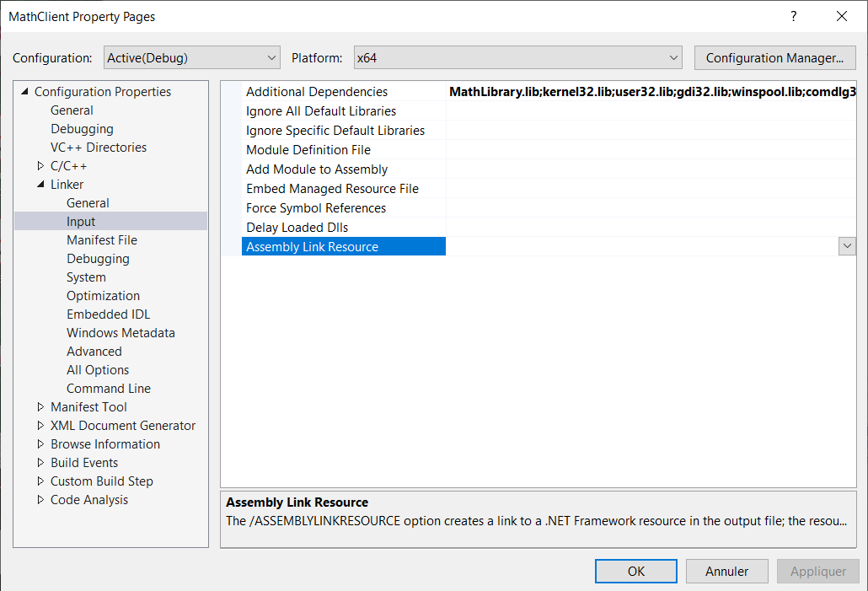The height and width of the screenshot is (591, 868).
Task: Expand the Code Analysis node
Action: coord(41,500)
